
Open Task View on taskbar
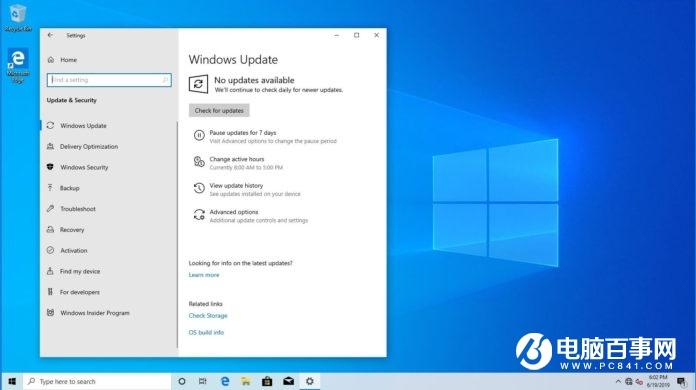click(202, 382)
